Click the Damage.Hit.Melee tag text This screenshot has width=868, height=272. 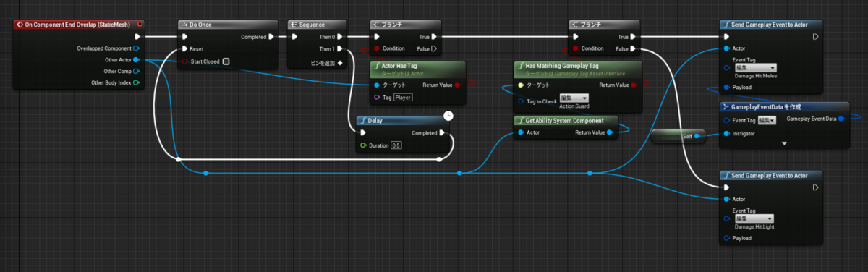755,76
